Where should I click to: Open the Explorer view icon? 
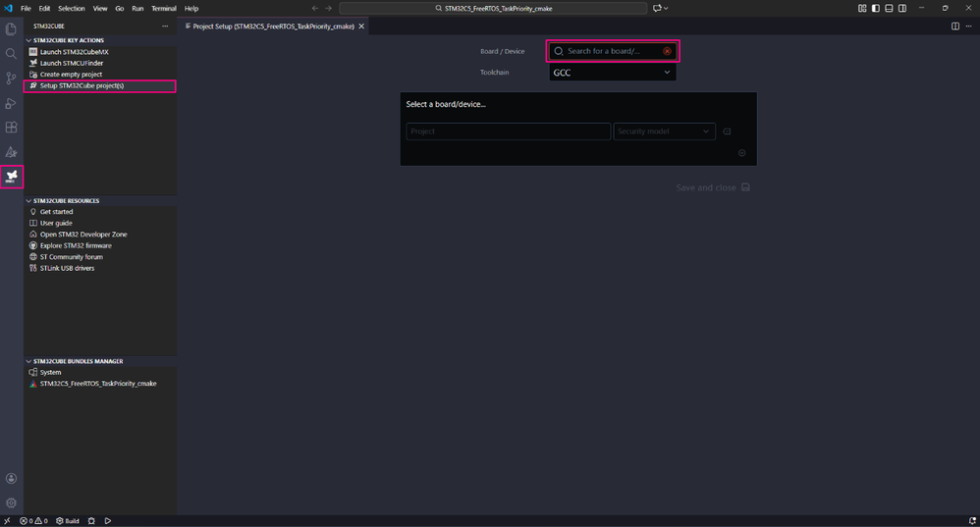coord(11,29)
